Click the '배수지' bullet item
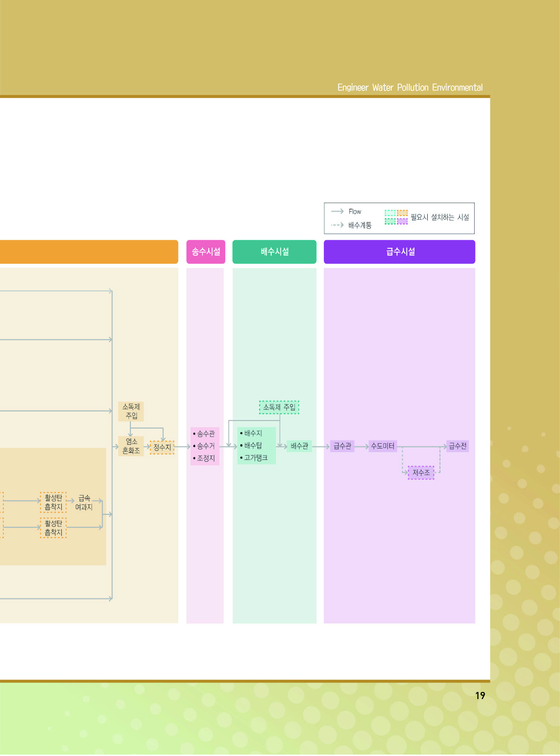 pos(251,433)
